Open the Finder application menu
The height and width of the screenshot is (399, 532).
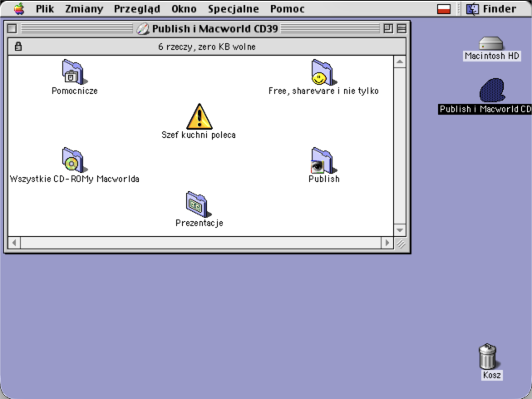[491, 9]
